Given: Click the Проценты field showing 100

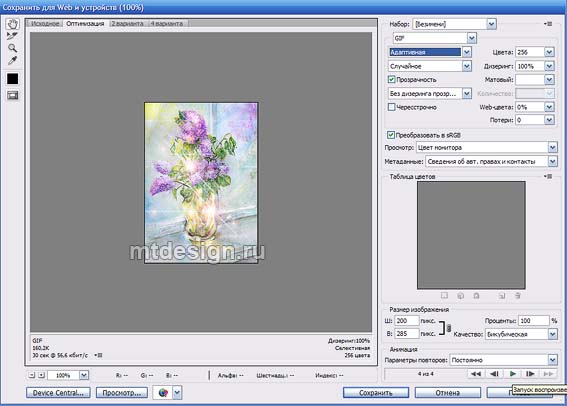Looking at the screenshot, I should pyautogui.click(x=534, y=321).
